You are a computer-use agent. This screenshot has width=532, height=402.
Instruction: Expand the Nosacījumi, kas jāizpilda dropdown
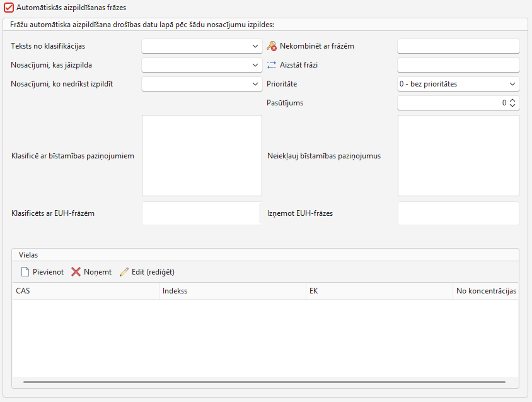tap(202, 65)
